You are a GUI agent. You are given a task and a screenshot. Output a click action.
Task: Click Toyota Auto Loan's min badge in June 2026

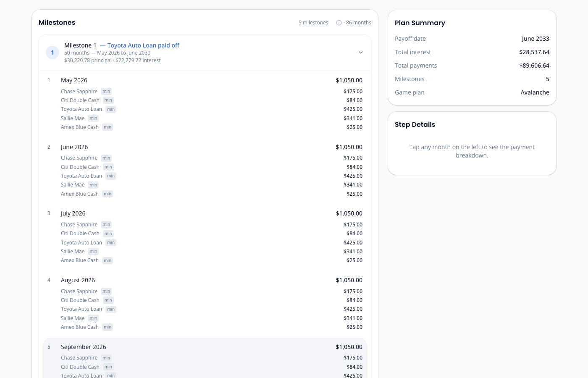(x=110, y=176)
